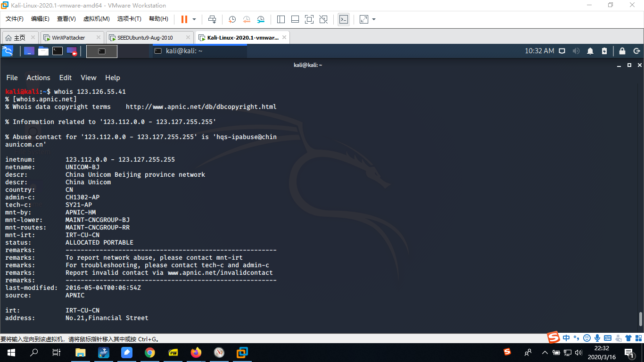Toggle the VMware thumbnail bar

pyautogui.click(x=295, y=19)
